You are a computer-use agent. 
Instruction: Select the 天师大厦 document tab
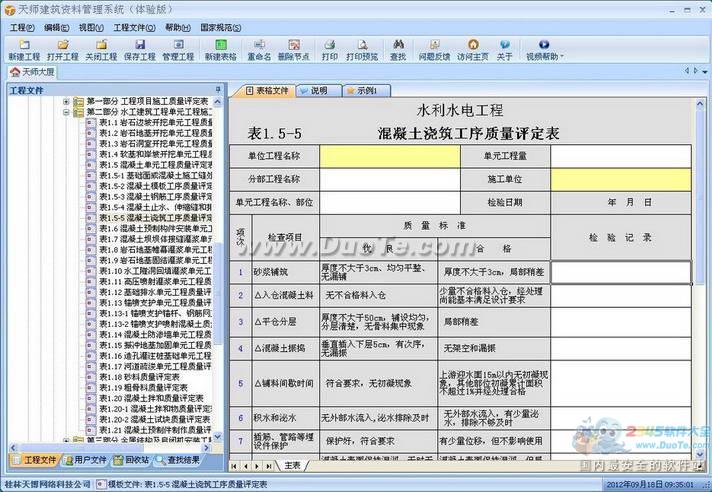click(x=32, y=72)
